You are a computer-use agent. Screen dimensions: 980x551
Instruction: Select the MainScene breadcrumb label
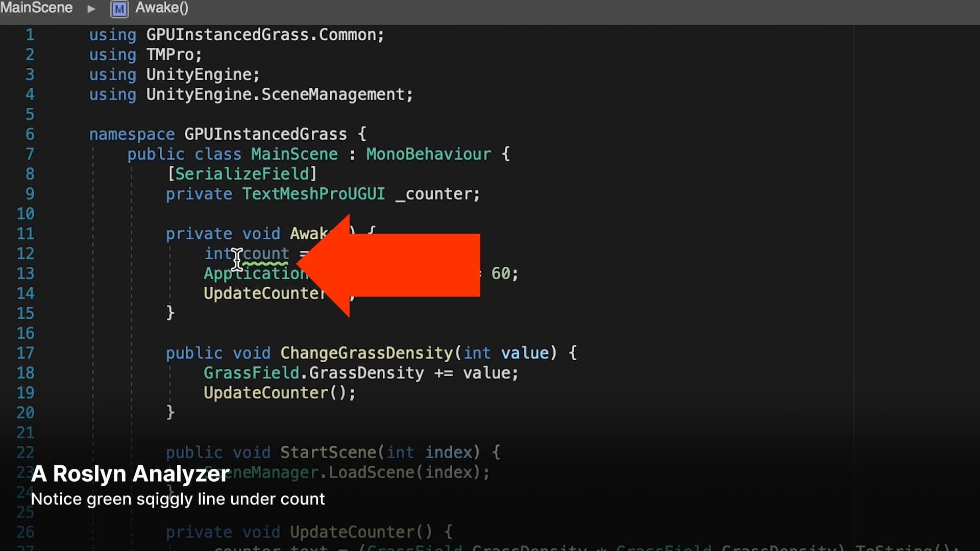pos(36,8)
